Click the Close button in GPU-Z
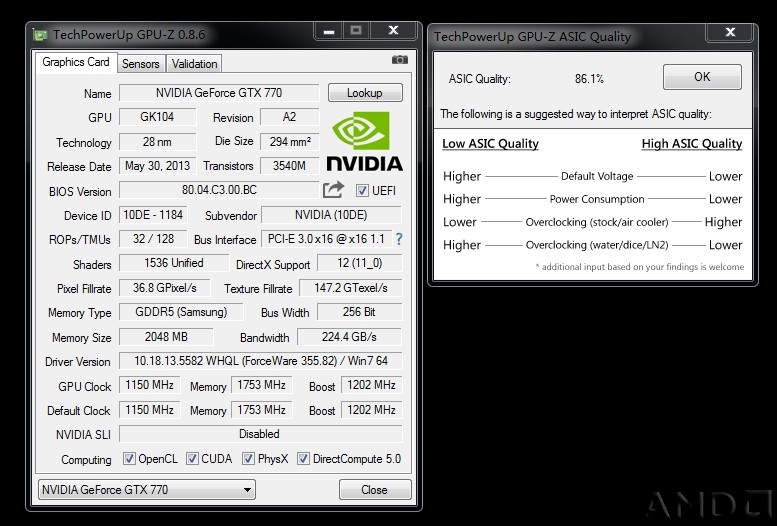The height and width of the screenshot is (526, 777). (x=375, y=490)
